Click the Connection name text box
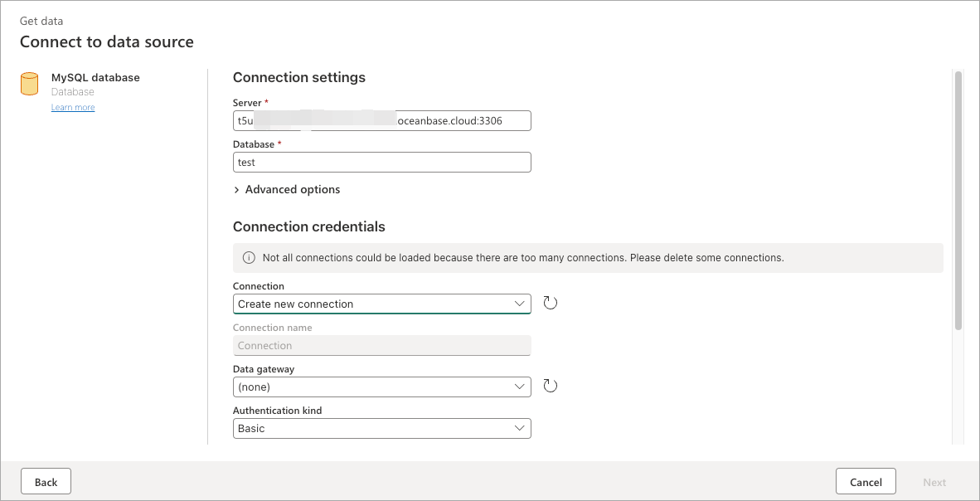980x501 pixels. tap(381, 346)
